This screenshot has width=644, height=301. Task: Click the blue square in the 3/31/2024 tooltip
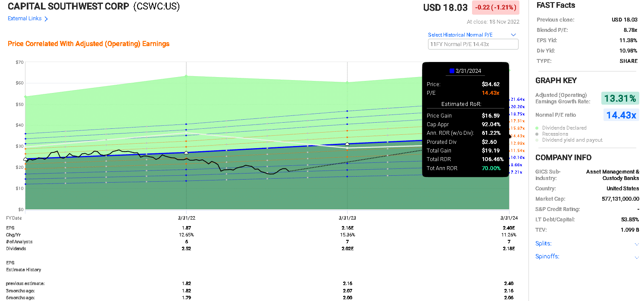(452, 71)
